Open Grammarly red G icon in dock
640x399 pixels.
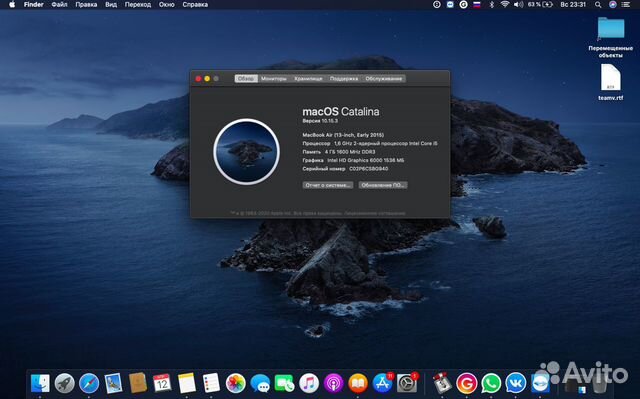467,383
